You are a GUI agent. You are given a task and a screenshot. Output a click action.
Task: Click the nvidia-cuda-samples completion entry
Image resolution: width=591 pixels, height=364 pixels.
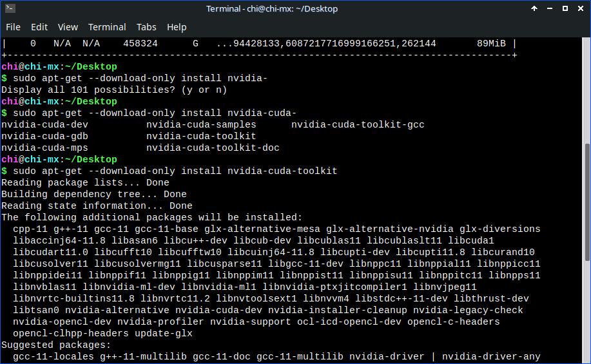coord(201,124)
